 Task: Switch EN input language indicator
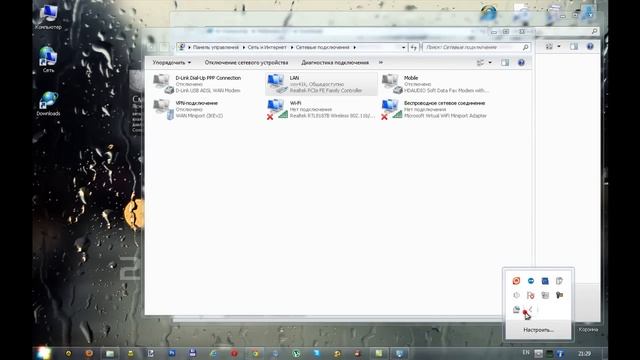pyautogui.click(x=526, y=353)
